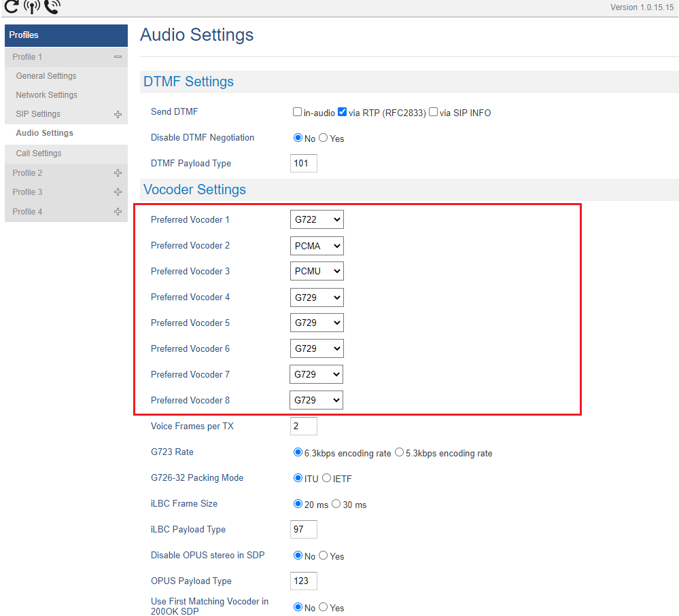The width and height of the screenshot is (679, 616).
Task: Go to Call Settings in the sidebar
Action: (39, 153)
